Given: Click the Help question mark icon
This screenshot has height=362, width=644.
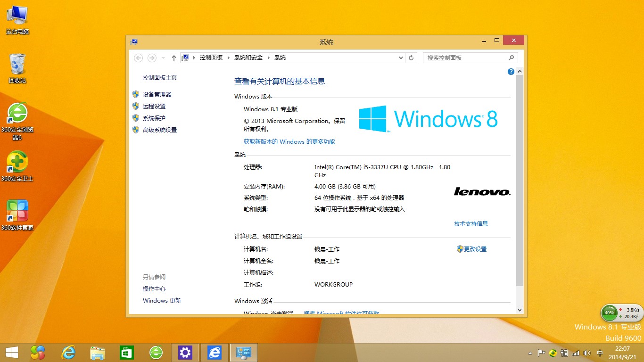Looking at the screenshot, I should [511, 72].
